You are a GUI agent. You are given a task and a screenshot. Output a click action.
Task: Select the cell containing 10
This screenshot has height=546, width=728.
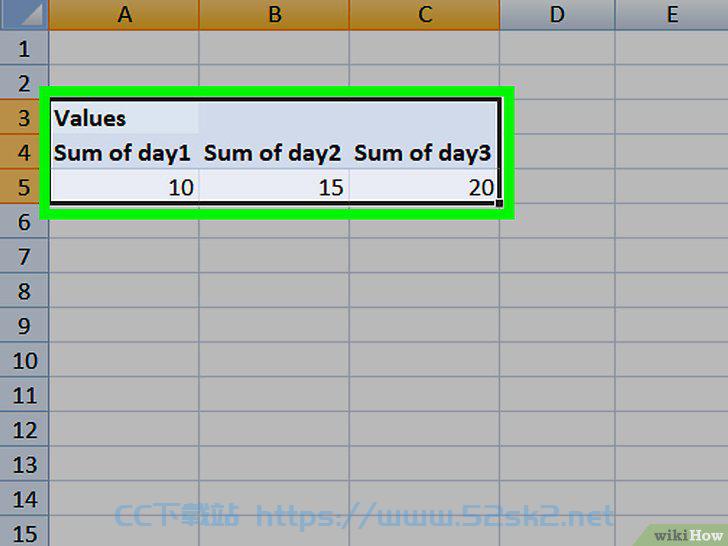click(124, 187)
